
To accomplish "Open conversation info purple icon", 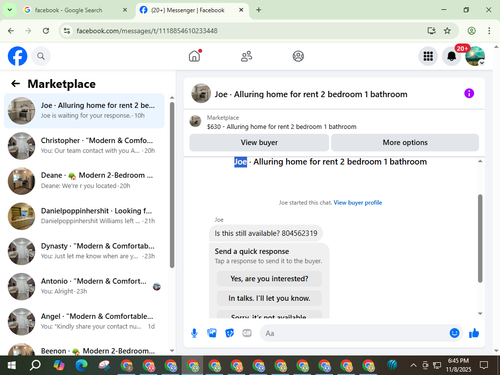I will 469,93.
